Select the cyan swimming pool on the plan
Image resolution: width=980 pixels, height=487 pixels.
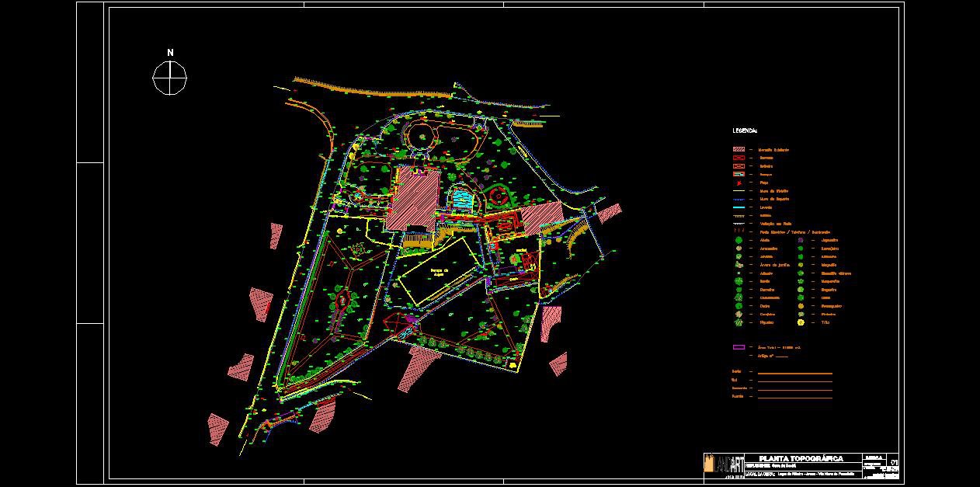point(462,199)
